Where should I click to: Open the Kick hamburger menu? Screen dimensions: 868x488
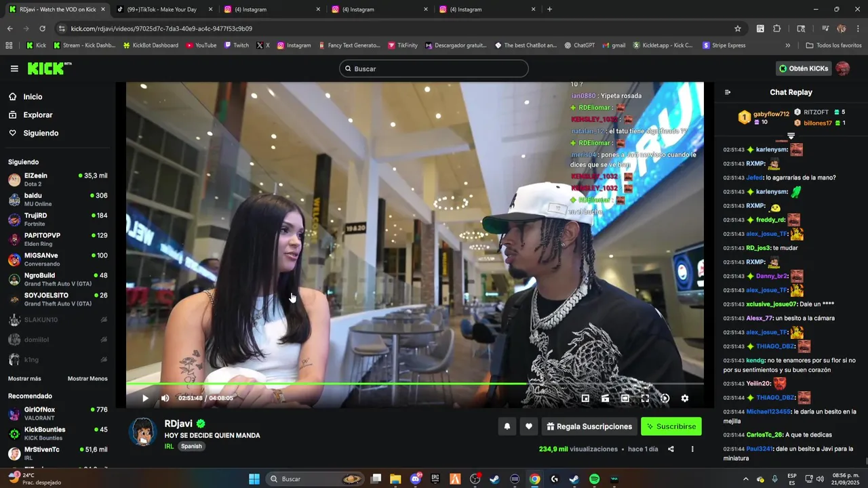pyautogui.click(x=14, y=68)
